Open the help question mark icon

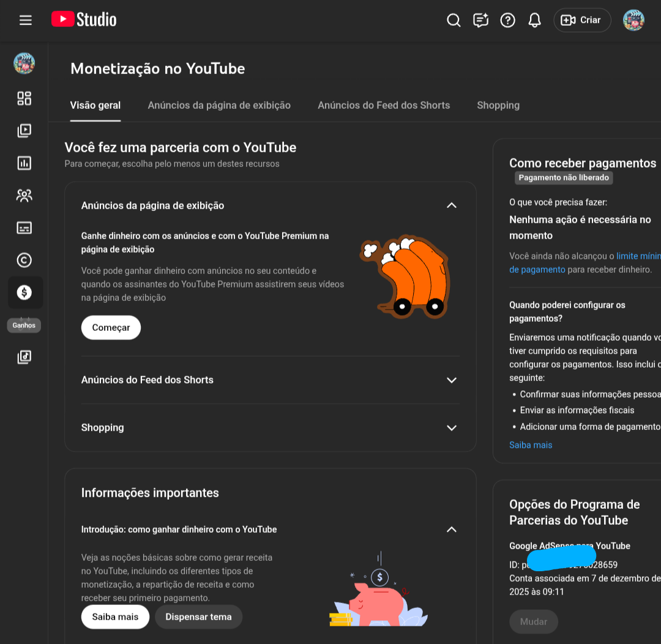(507, 20)
